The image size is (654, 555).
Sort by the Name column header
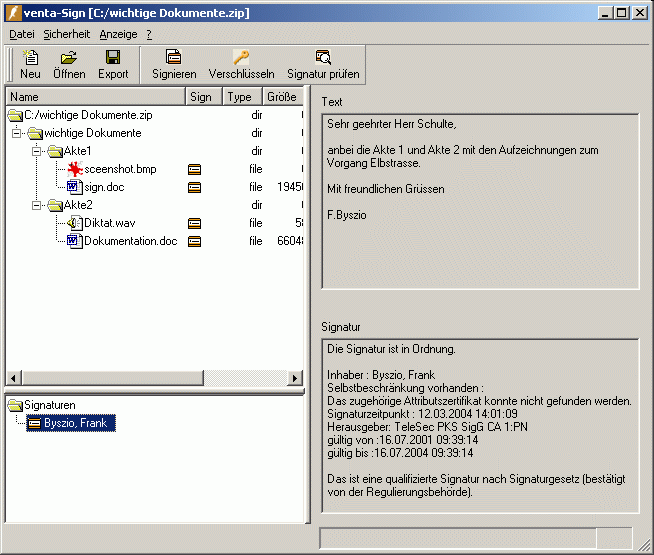[95, 97]
